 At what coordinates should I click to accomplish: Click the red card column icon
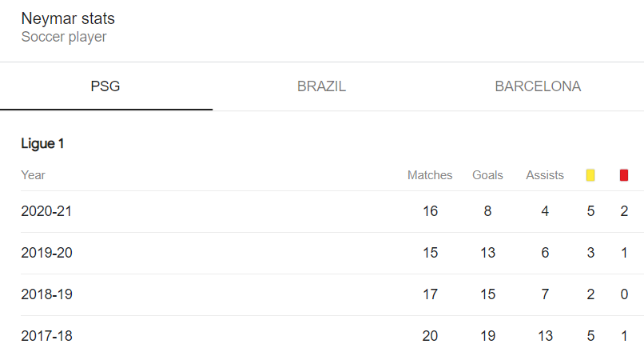click(x=624, y=175)
